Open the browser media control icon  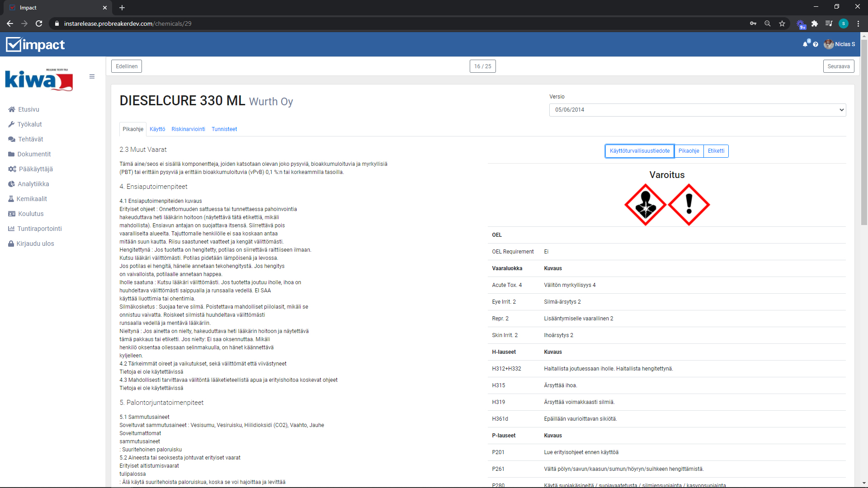click(829, 23)
